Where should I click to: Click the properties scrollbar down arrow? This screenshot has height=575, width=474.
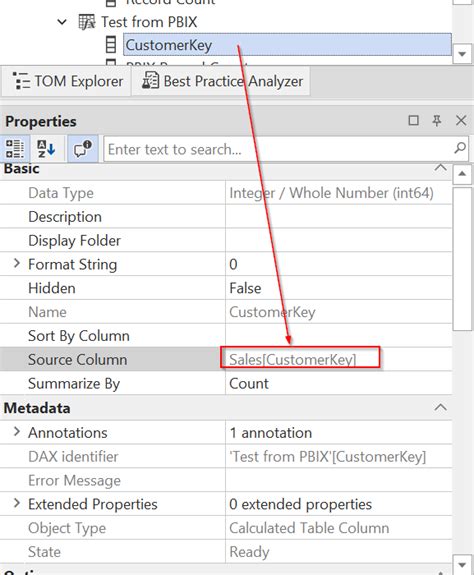click(462, 565)
